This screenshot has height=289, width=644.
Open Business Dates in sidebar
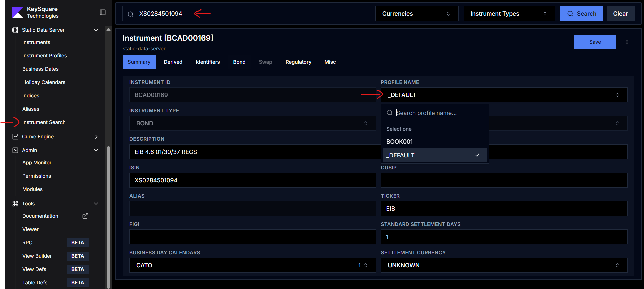click(x=40, y=69)
